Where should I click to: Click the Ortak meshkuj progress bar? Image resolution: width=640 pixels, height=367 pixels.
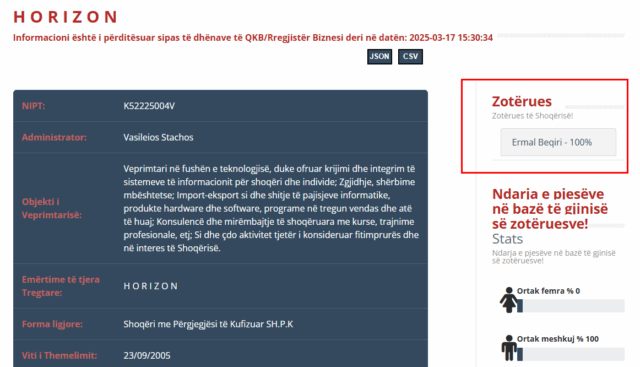(571, 354)
